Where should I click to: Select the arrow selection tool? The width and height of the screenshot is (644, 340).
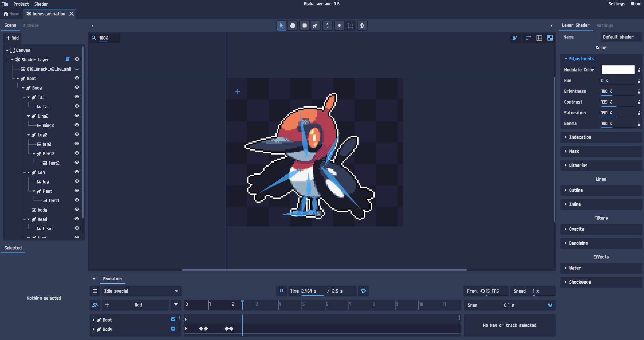[281, 25]
